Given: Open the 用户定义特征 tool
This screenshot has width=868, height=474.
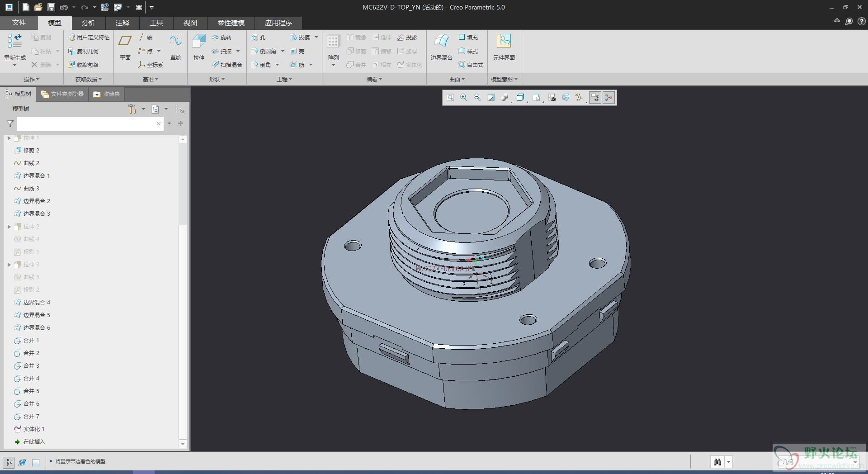Looking at the screenshot, I should [89, 38].
